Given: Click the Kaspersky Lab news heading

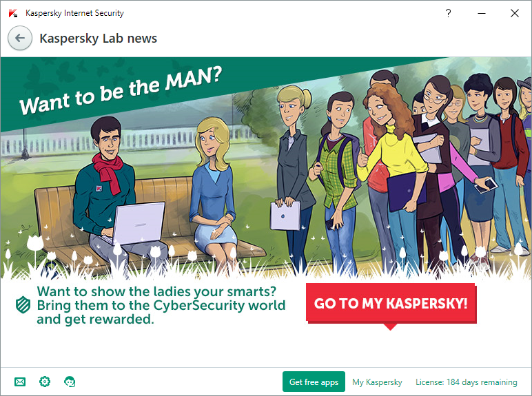Looking at the screenshot, I should coord(98,39).
